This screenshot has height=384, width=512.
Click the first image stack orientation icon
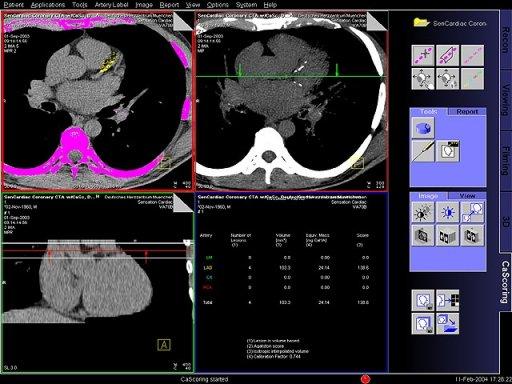tap(423, 236)
